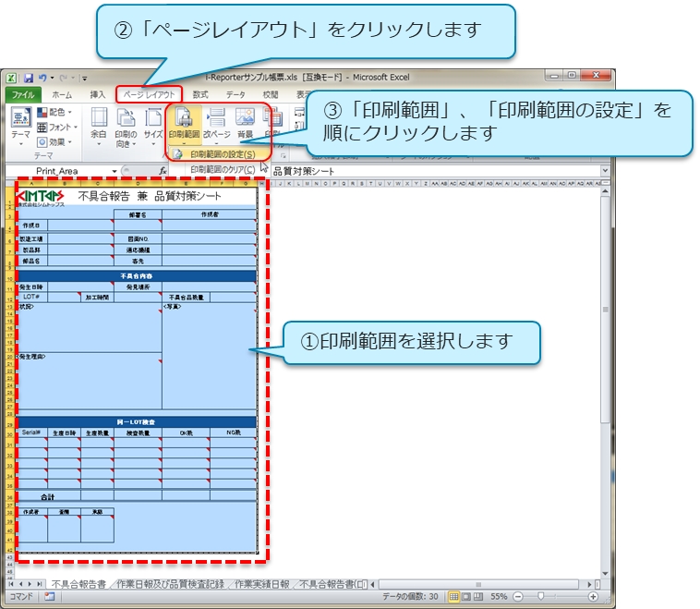Image resolution: width=700 pixels, height=609 pixels.
Task: Go to previous sheet using tab navigation arrow
Action: coord(20,584)
